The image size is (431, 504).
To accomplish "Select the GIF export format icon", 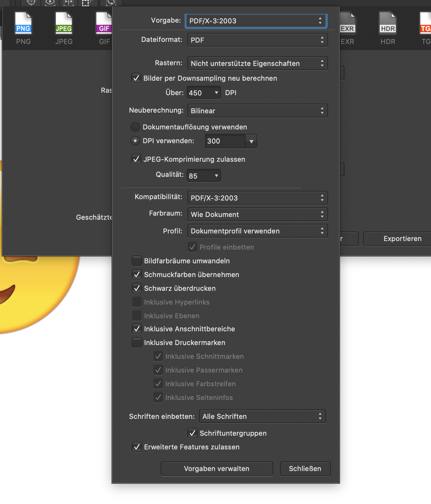I will pyautogui.click(x=104, y=23).
